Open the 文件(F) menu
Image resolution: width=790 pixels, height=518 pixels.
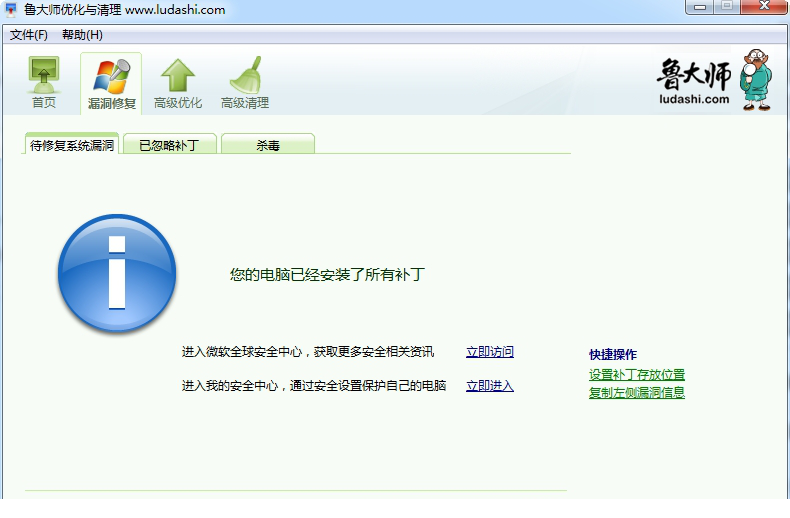[29, 35]
